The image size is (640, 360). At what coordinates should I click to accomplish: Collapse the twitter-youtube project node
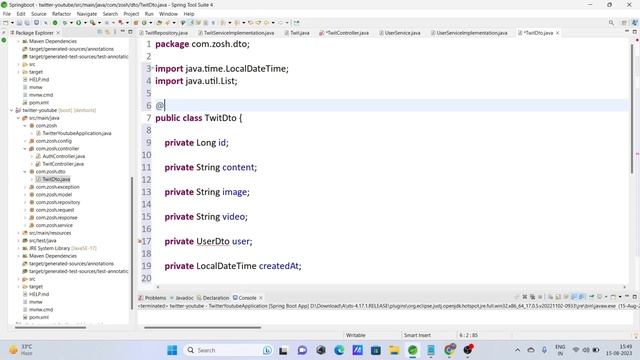pos(11,110)
